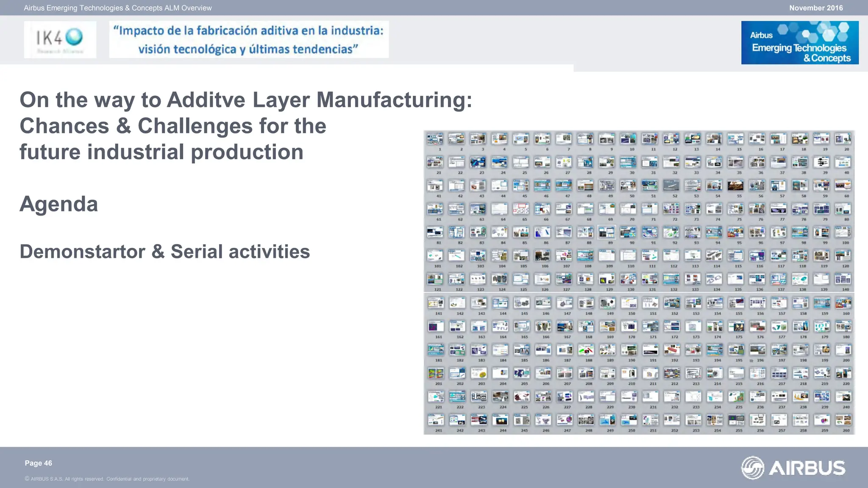Open slide thumbnail number 240
Viewport: 868px width, 488px height.
tap(843, 396)
